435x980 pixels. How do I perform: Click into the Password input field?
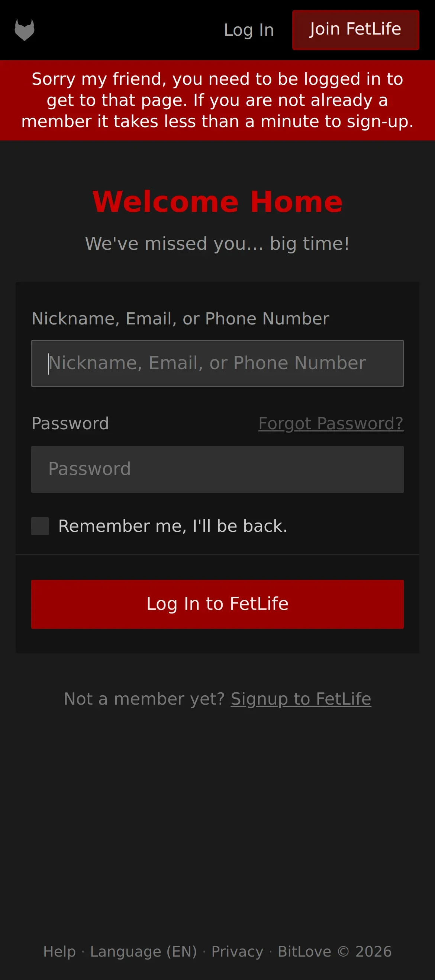[x=217, y=469]
